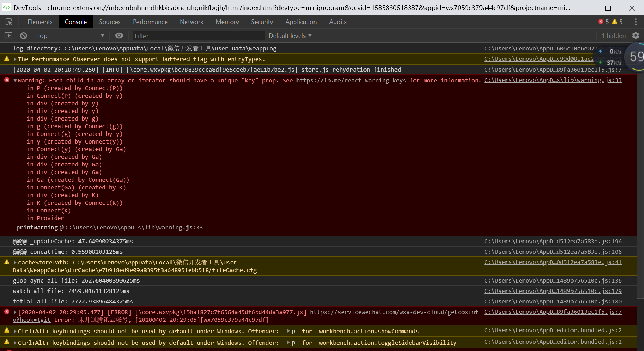Screen dimensions: 644x351
Task: Open console settings gear
Action: tap(636, 36)
